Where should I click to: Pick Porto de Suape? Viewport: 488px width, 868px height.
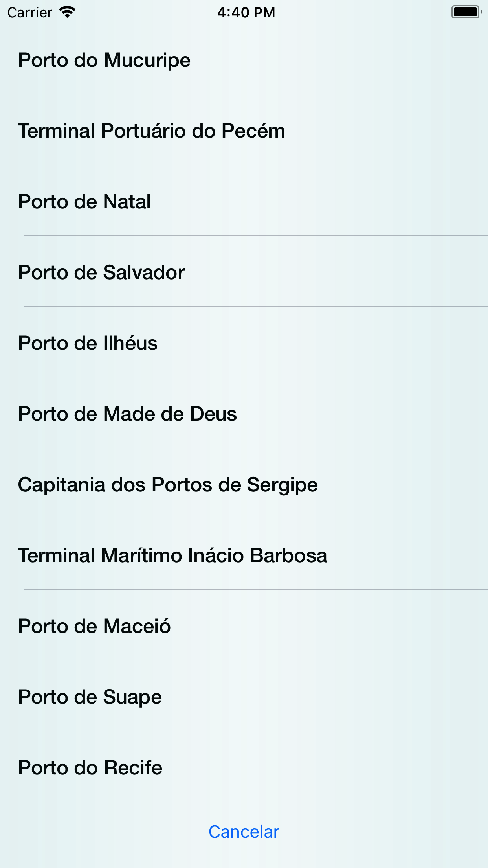tap(90, 697)
